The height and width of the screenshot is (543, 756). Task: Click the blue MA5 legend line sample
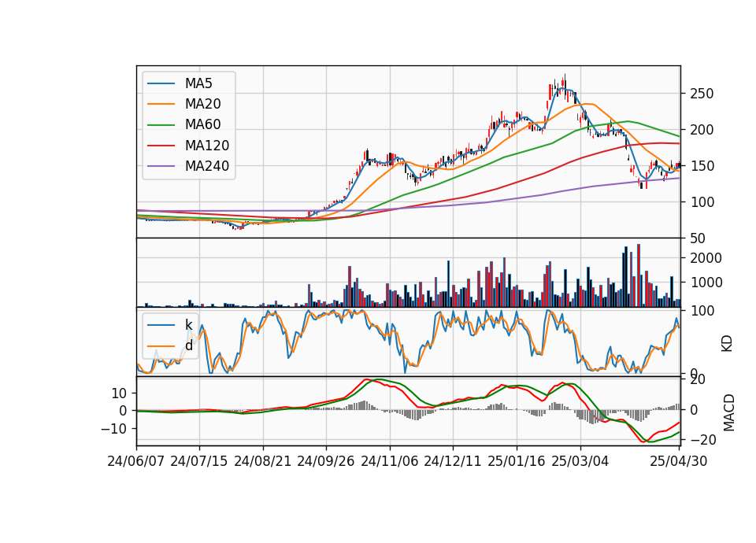pos(161,83)
